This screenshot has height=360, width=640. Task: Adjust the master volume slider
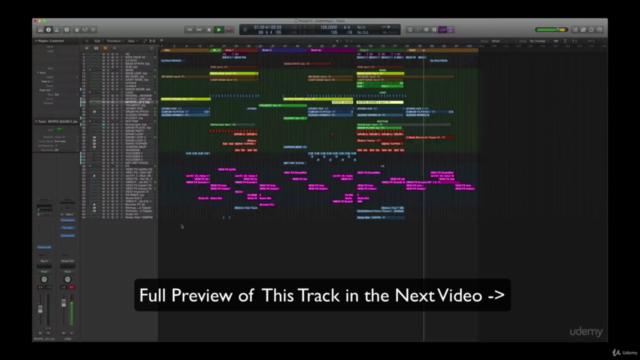pyautogui.click(x=551, y=30)
